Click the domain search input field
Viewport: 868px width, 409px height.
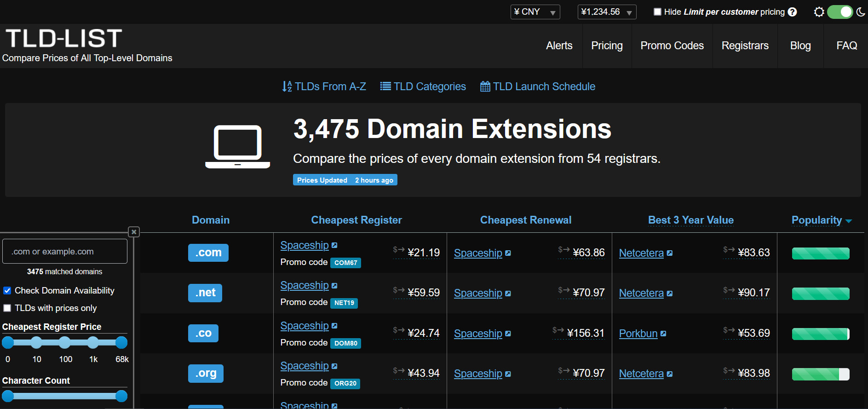pos(65,251)
